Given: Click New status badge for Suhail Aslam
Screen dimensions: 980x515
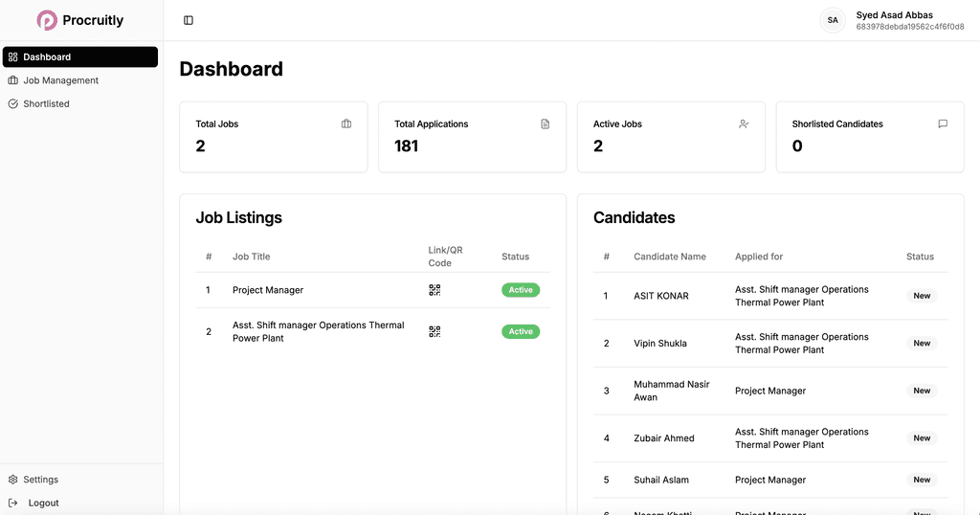Looking at the screenshot, I should tap(922, 480).
